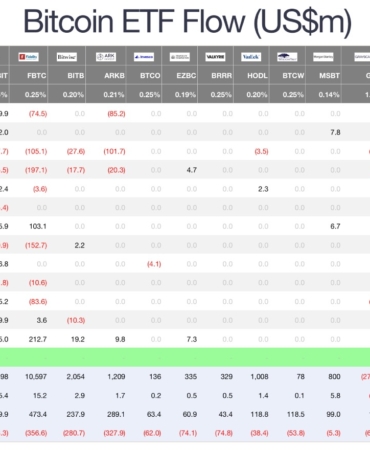This screenshot has width=370, height=450.
Task: Select the 7.8 cell in MSBT column
Action: coord(335,132)
